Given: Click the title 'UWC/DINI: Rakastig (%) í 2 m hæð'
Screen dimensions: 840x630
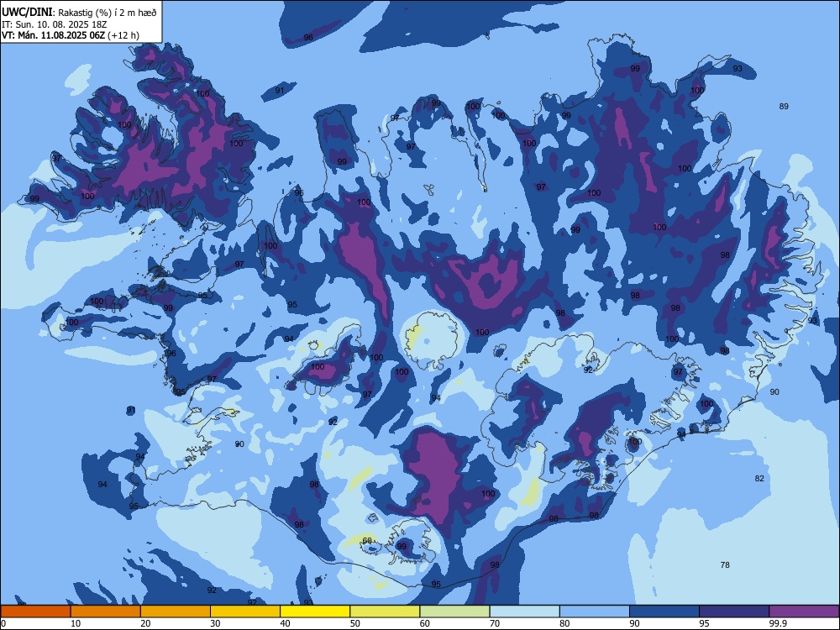Looking at the screenshot, I should (79, 13).
